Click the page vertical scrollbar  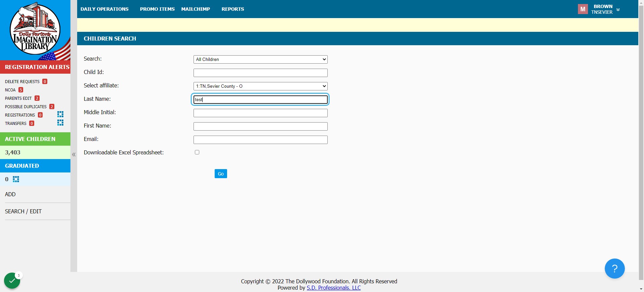(641, 142)
